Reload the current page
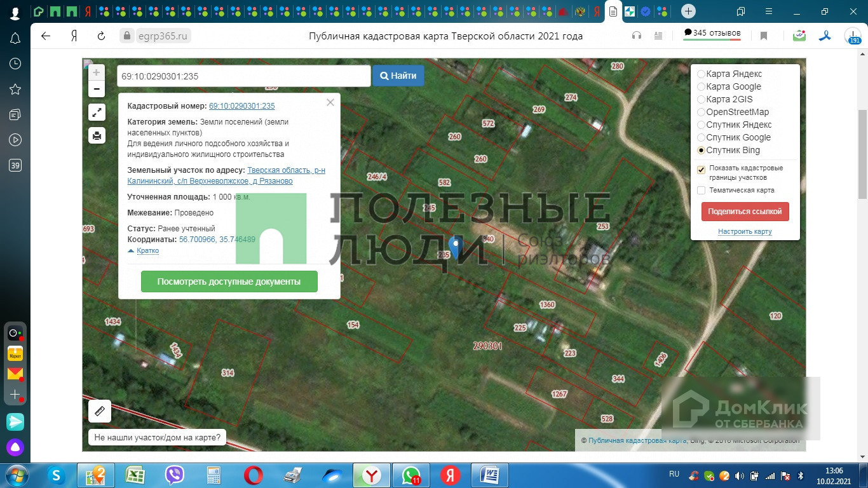Screen dimensions: 868x488 click(101, 36)
